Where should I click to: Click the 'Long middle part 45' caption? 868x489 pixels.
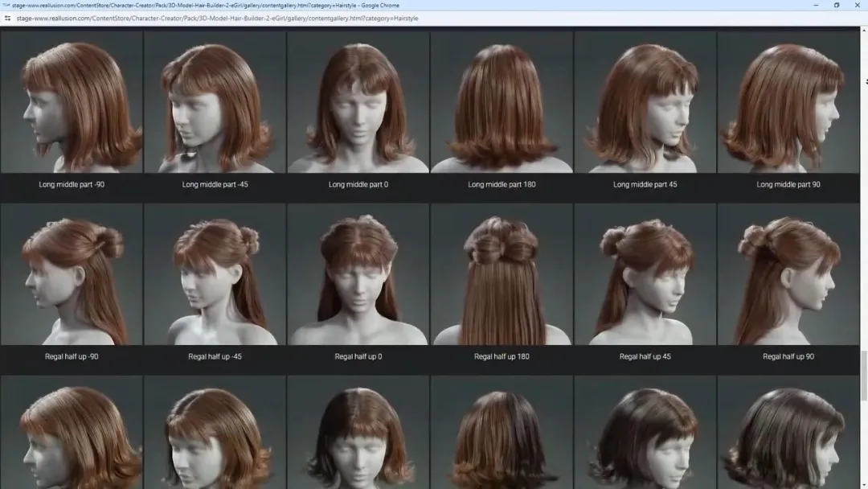(x=645, y=184)
